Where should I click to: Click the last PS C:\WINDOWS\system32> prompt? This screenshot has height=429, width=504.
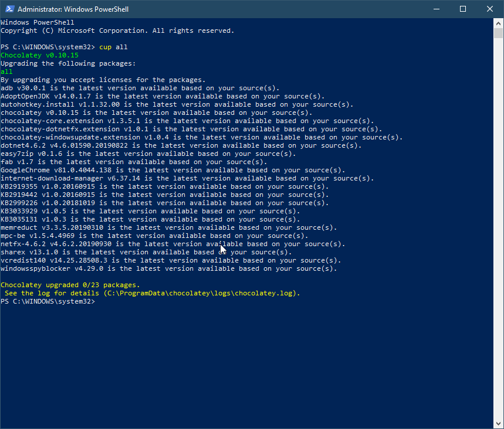48,301
